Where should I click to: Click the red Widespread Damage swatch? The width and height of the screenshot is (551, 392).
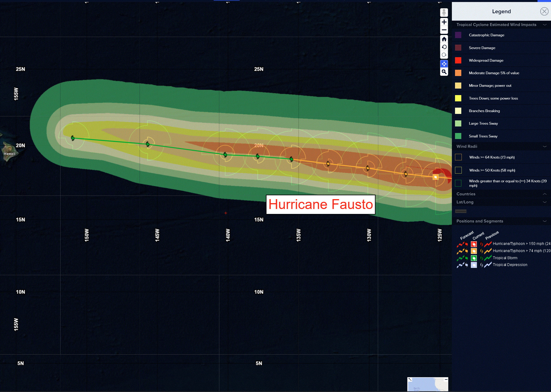coord(458,60)
